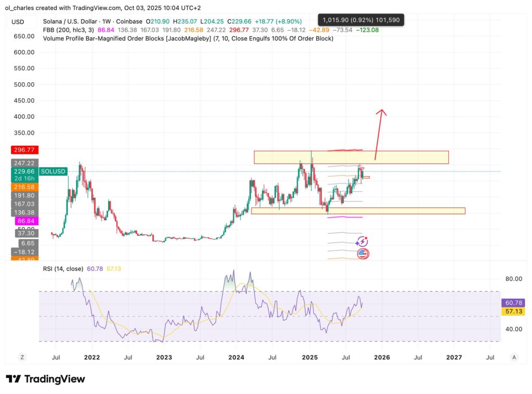
Task: Click the Jul 2024 label on the time axis
Action: (x=273, y=358)
